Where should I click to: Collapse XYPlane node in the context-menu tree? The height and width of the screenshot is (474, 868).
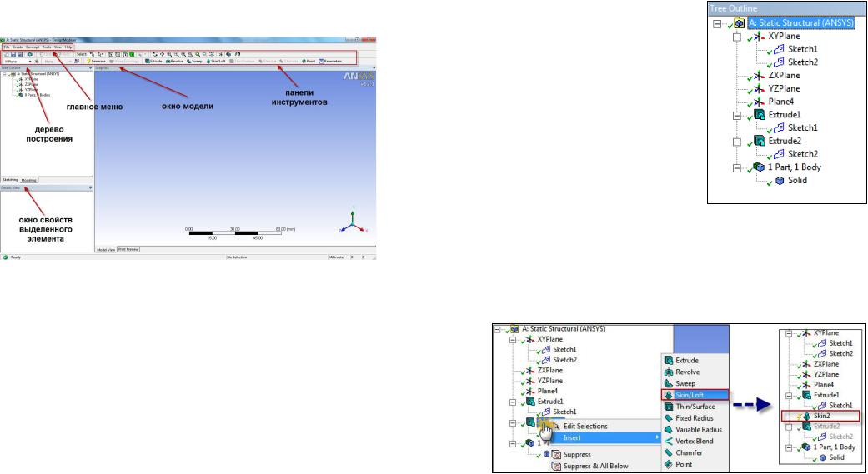click(x=513, y=340)
